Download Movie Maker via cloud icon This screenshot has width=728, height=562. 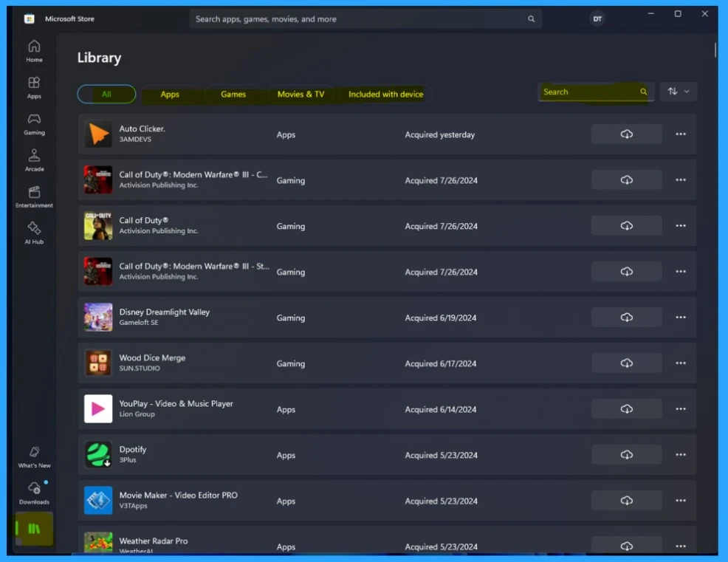click(x=626, y=501)
